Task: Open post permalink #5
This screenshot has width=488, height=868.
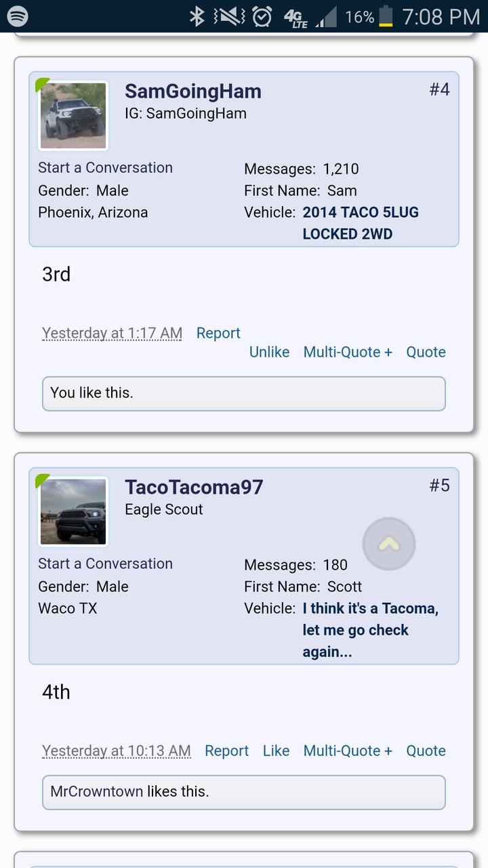Action: (x=439, y=486)
